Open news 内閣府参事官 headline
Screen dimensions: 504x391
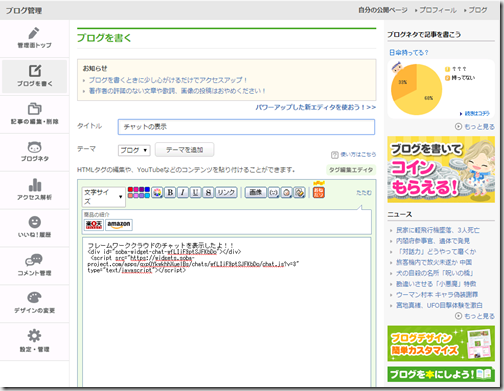tap(433, 241)
